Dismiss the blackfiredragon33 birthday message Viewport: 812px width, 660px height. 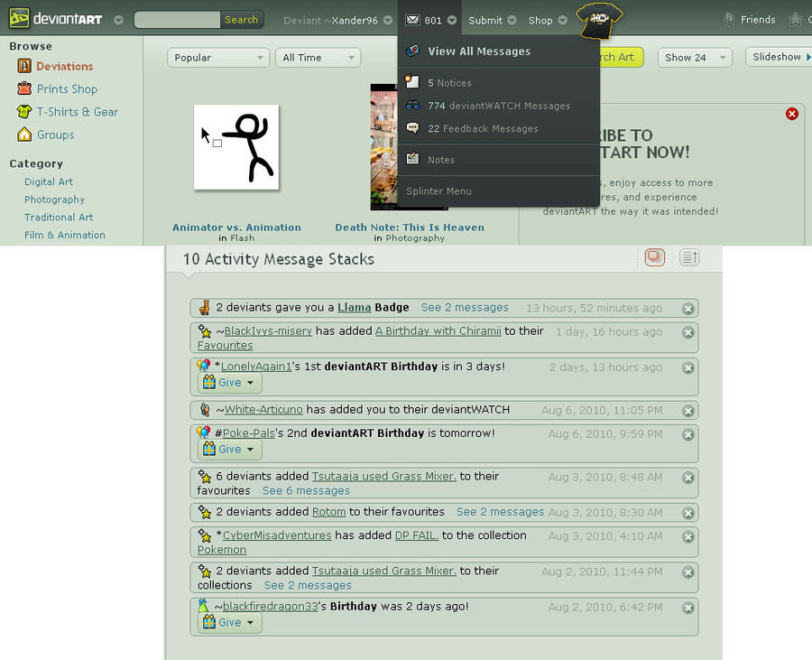pos(687,608)
